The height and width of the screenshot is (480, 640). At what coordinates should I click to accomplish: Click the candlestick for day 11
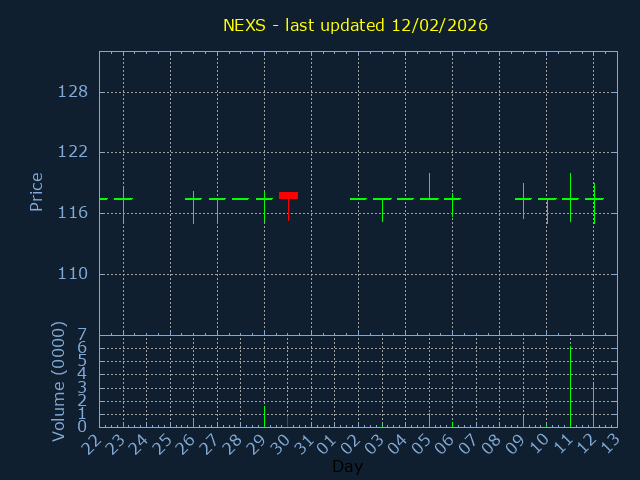point(570,198)
